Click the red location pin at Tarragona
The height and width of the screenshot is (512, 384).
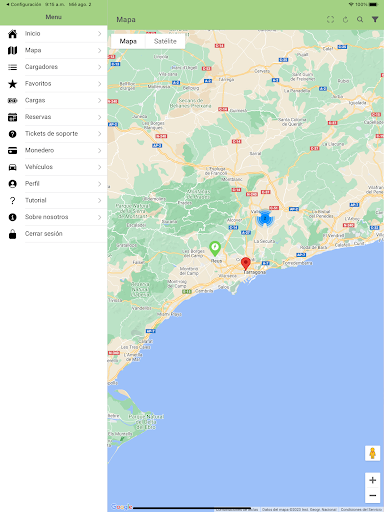(x=246, y=263)
